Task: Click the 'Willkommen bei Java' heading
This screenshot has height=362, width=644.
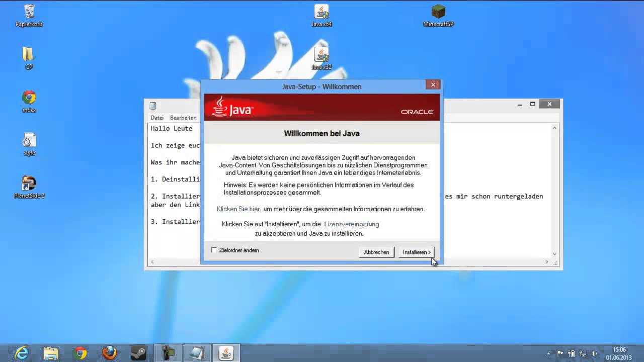Action: 321,133
